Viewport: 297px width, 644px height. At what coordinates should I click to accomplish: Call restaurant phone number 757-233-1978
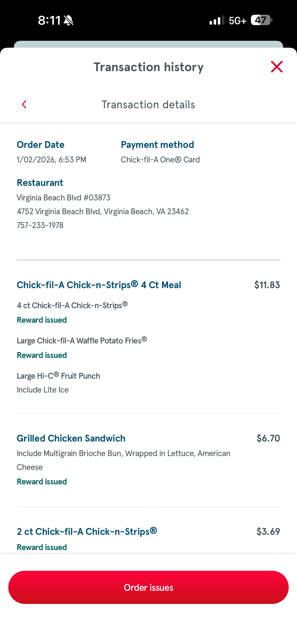pos(40,225)
